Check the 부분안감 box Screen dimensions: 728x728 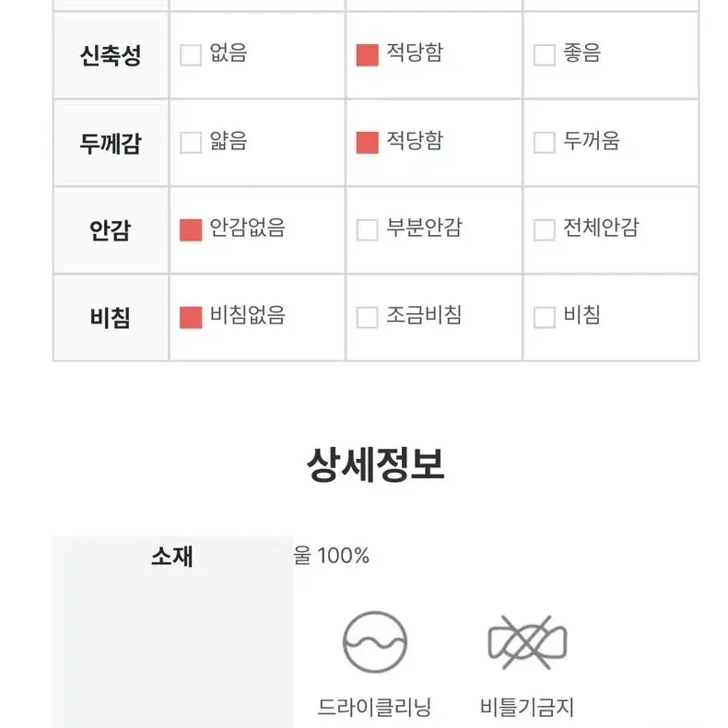coord(368,229)
